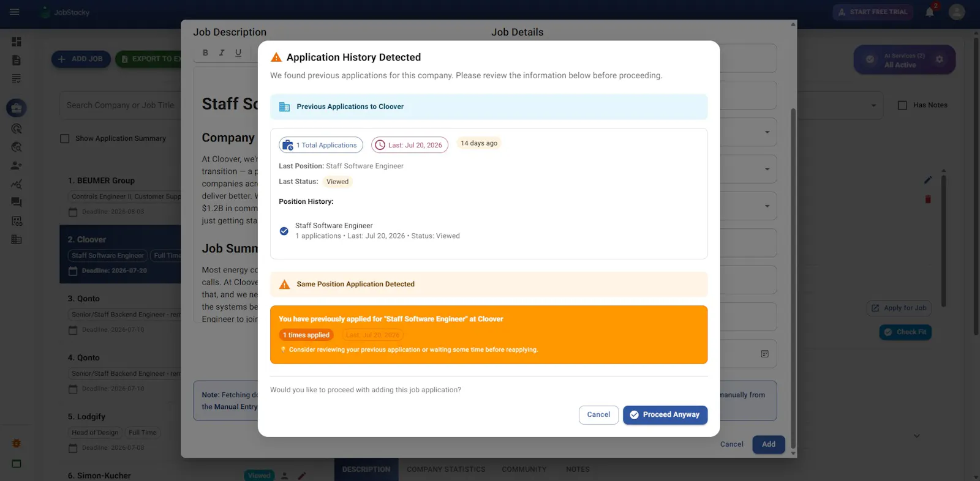Switch to the Community tab
This screenshot has height=481, width=980.
pyautogui.click(x=524, y=469)
